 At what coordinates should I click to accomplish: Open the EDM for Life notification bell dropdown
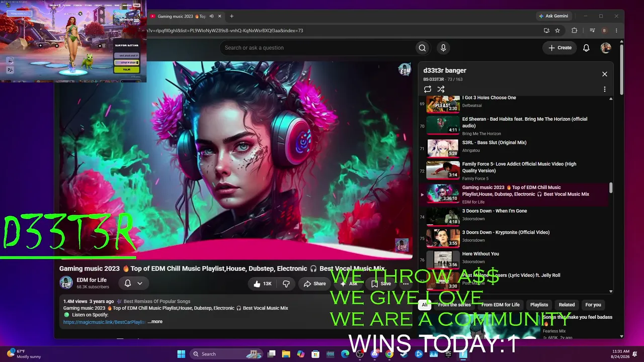coord(133,284)
